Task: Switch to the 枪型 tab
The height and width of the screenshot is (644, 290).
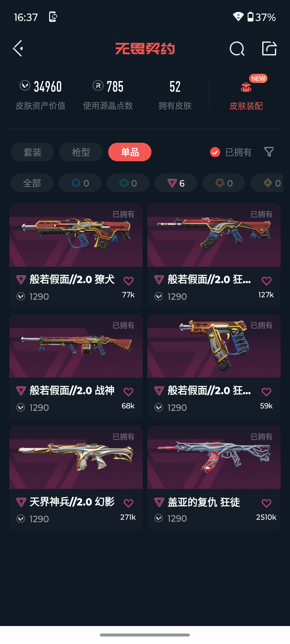Action: click(x=81, y=152)
